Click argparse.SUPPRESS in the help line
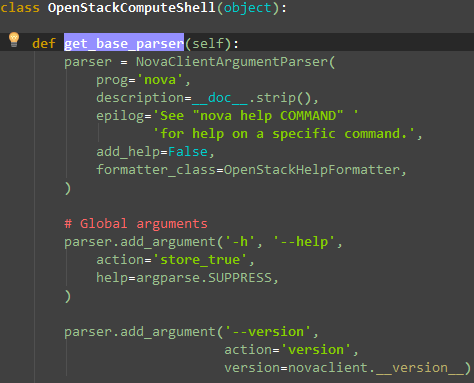Viewport: 474px width, 383px height. coord(204,278)
